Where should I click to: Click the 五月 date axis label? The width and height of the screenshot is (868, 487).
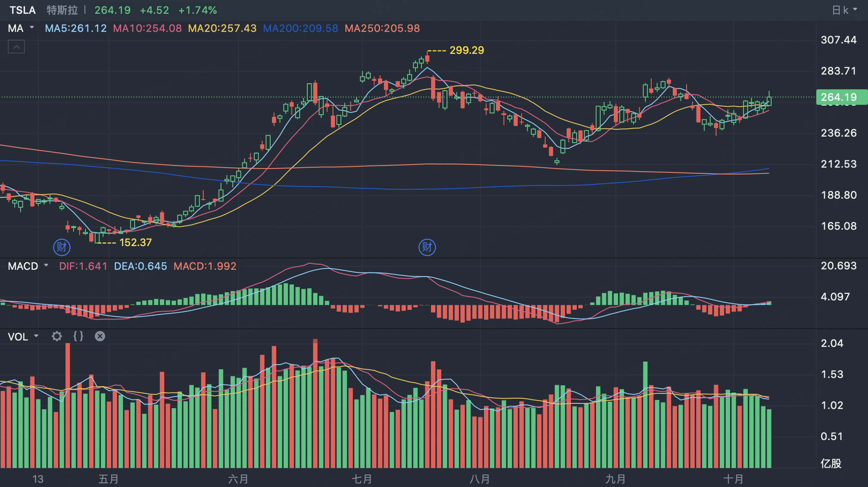click(109, 479)
